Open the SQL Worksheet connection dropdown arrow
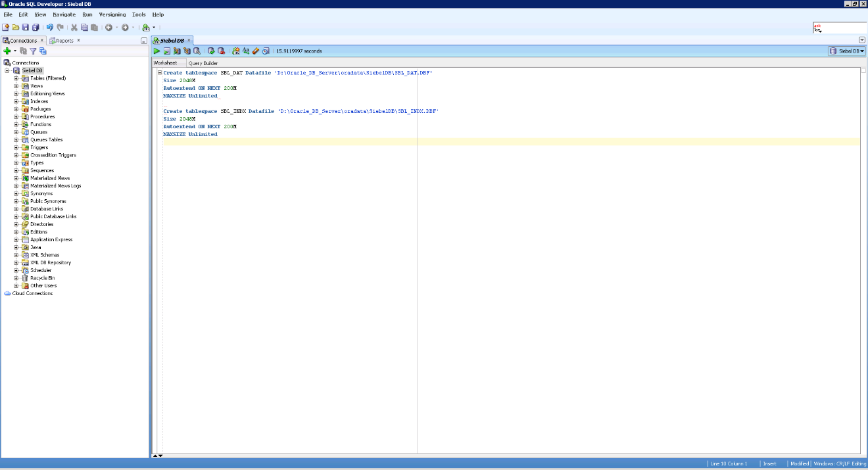The image size is (868, 470). (154, 28)
